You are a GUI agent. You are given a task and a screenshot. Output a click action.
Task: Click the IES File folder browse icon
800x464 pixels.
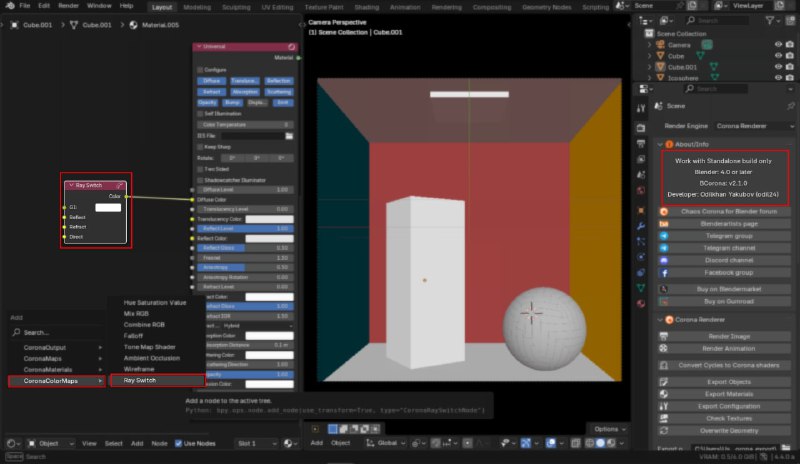[x=289, y=136]
